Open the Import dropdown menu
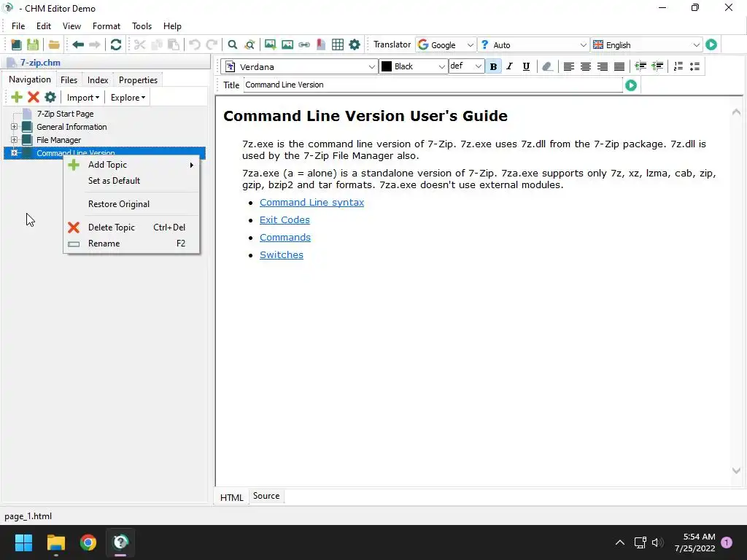The width and height of the screenshot is (747, 560). point(83,98)
